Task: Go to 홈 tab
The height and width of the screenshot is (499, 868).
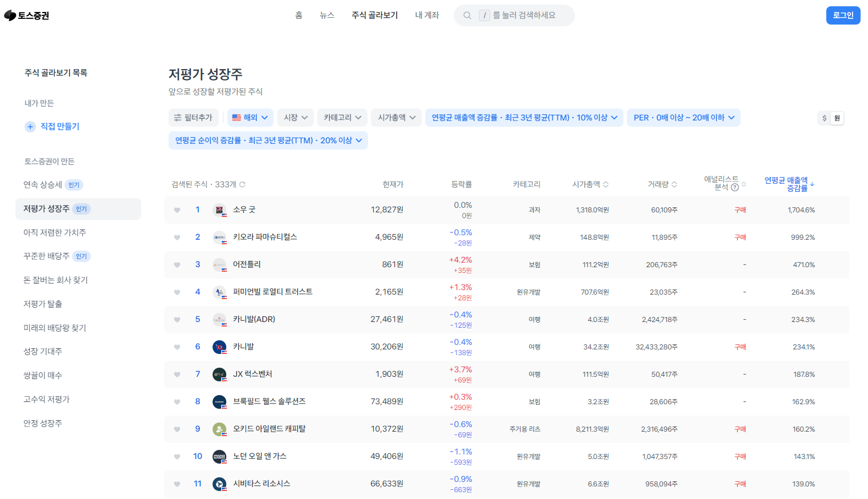Action: tap(298, 15)
